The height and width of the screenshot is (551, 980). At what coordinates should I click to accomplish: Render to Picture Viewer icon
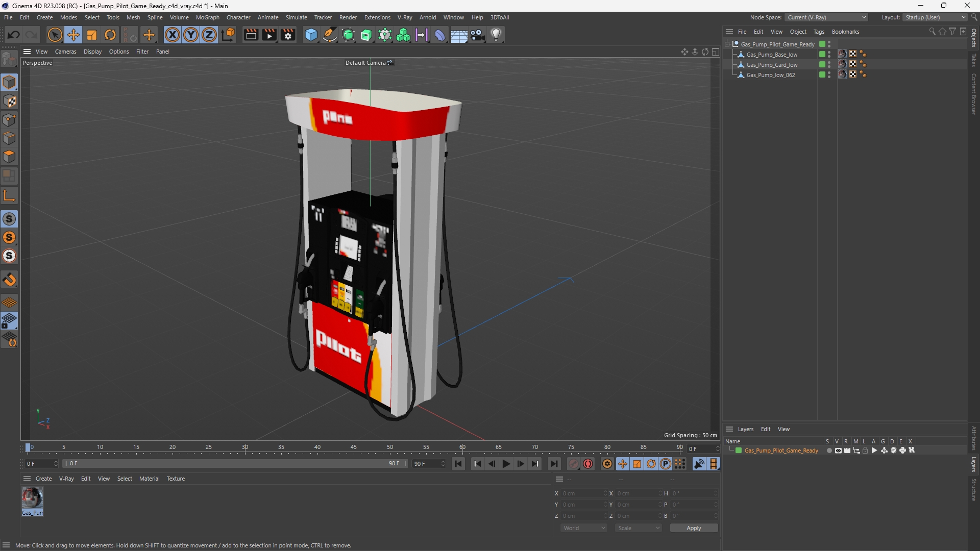click(269, 35)
